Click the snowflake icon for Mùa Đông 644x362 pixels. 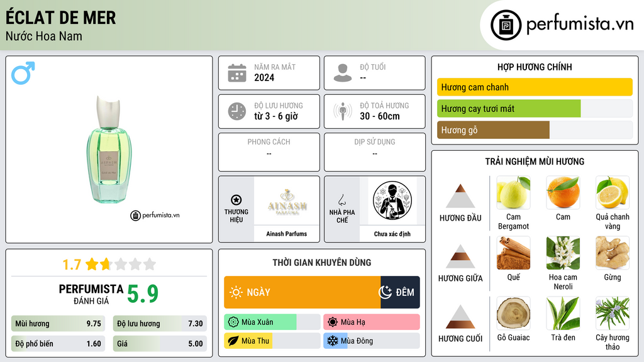pos(333,341)
